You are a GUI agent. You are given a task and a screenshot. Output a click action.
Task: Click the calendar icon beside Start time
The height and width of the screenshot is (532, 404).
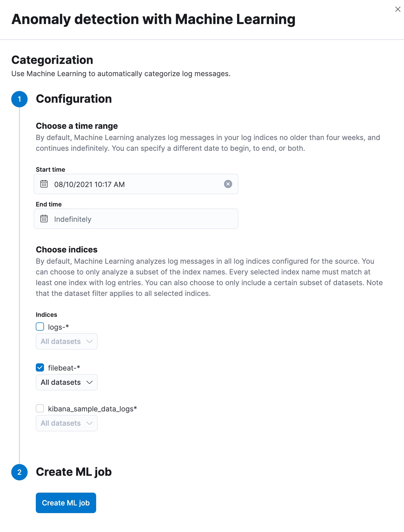[x=44, y=184]
